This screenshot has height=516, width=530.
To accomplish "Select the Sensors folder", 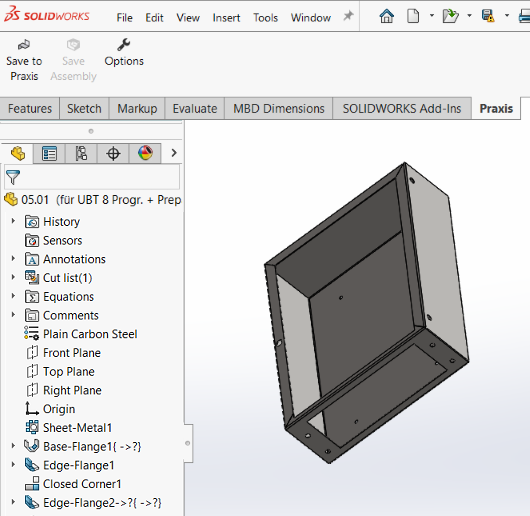I will (x=53, y=241).
